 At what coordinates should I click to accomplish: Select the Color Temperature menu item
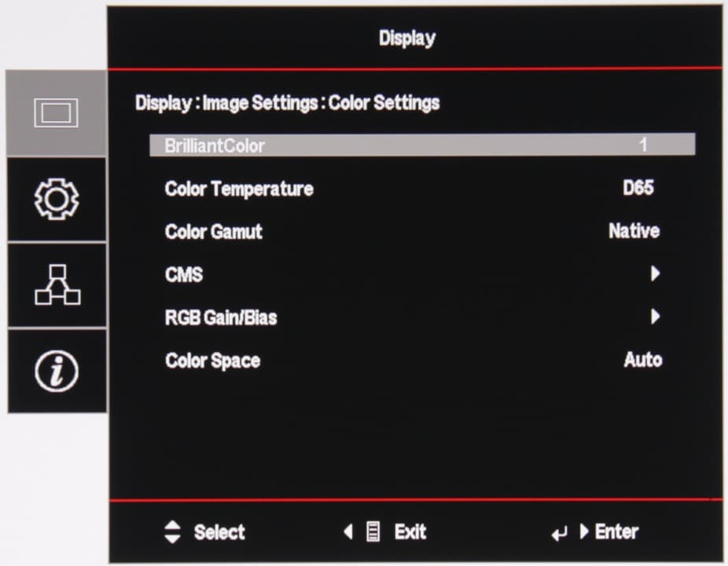pyautogui.click(x=239, y=189)
